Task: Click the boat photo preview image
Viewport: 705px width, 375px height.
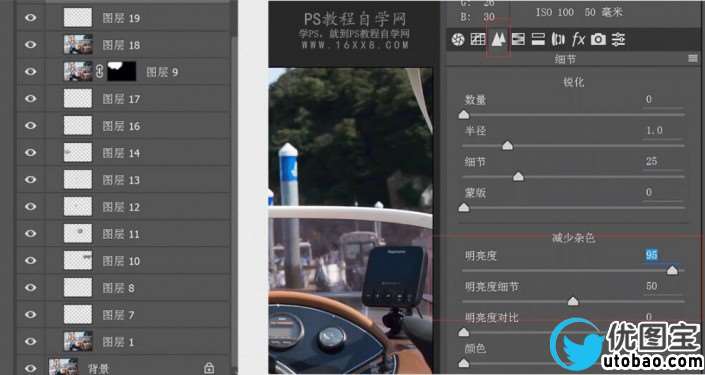Action: 351,220
